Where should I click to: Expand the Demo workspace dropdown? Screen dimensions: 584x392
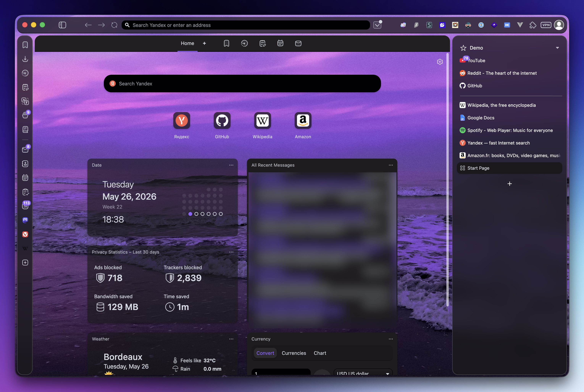click(x=557, y=48)
